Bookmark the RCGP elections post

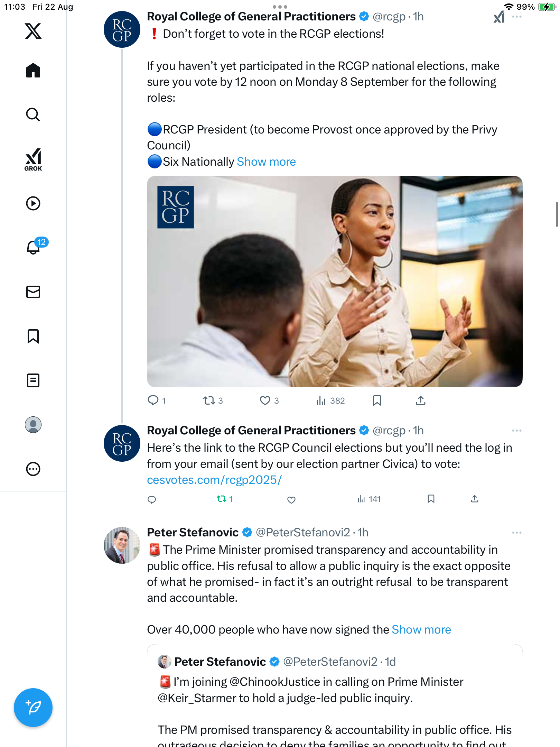377,400
